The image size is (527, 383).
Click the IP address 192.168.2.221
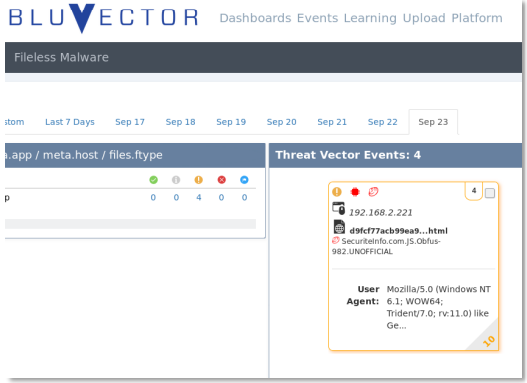380,213
